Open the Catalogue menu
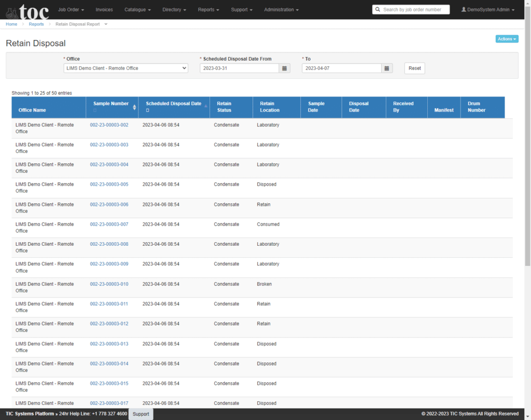The image size is (531, 420). click(137, 9)
